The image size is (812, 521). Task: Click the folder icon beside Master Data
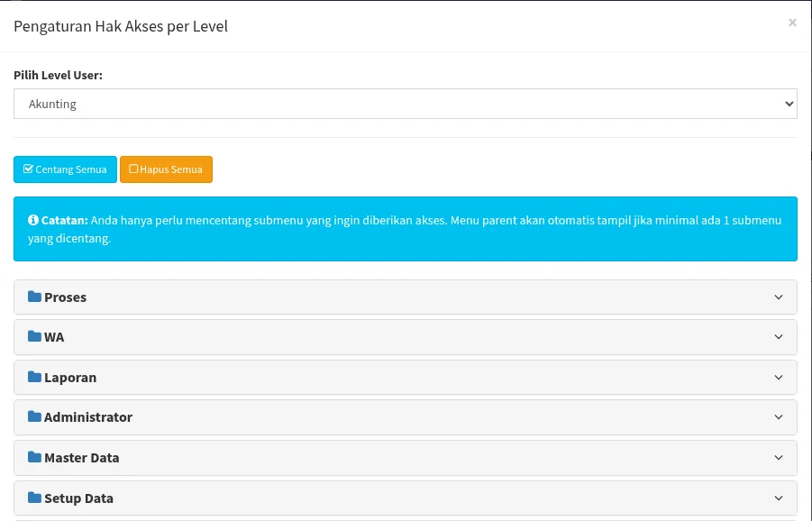(34, 457)
